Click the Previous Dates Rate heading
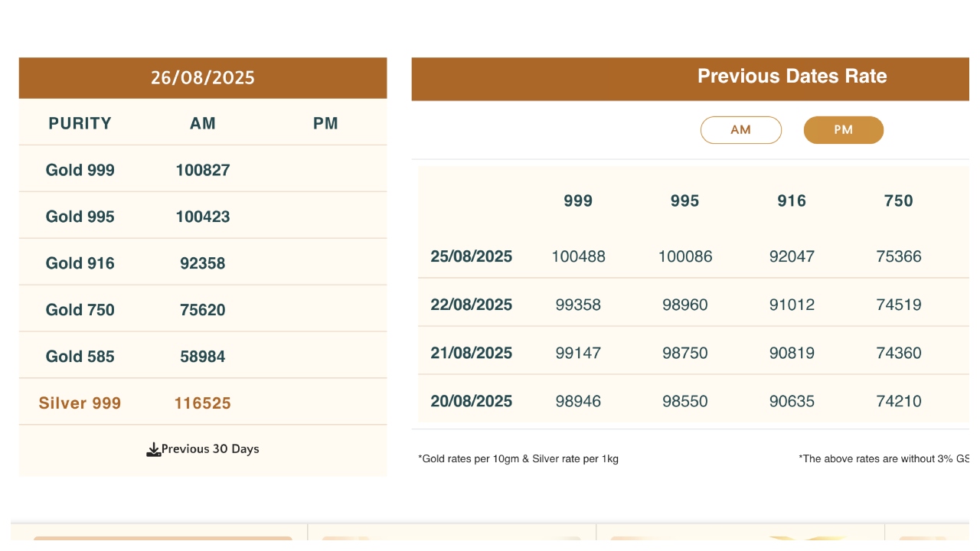This screenshot has height=551, width=980. (x=792, y=77)
